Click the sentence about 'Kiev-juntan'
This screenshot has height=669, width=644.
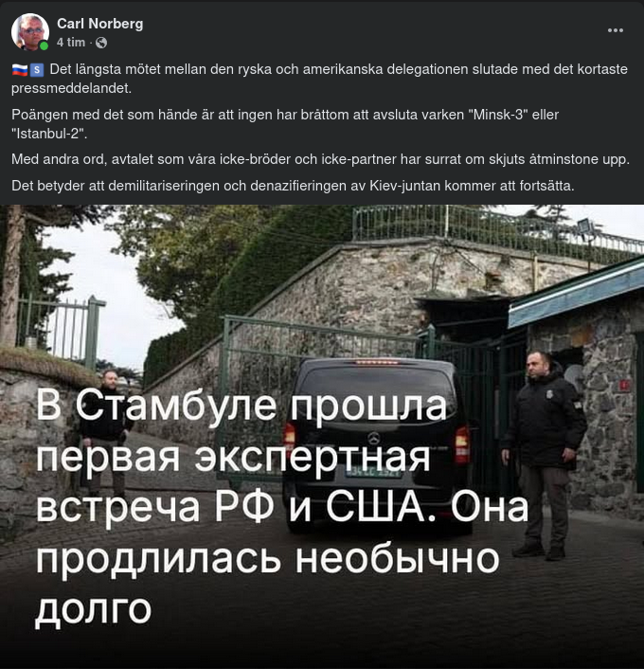(x=293, y=186)
